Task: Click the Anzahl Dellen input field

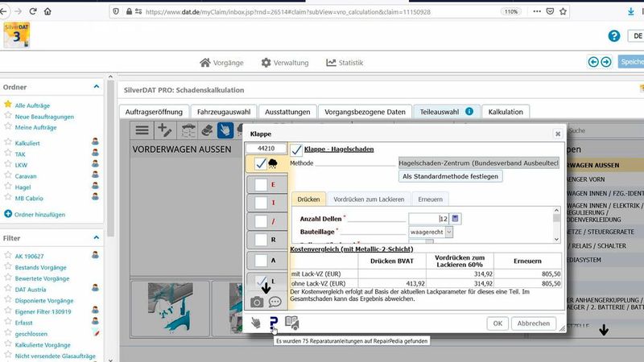Action: pos(427,218)
